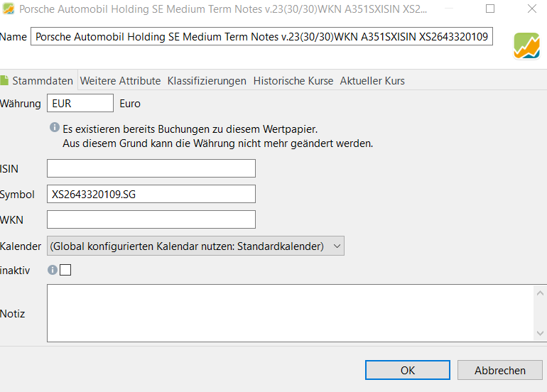Open the Historische Kurse tab
The width and height of the screenshot is (547, 392).
coord(293,80)
